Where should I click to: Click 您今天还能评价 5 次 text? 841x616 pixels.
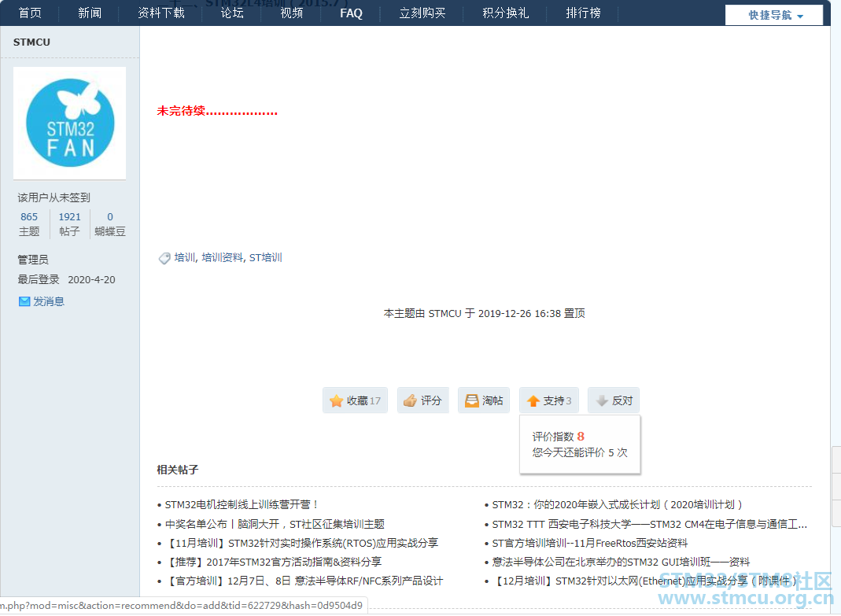pos(579,452)
